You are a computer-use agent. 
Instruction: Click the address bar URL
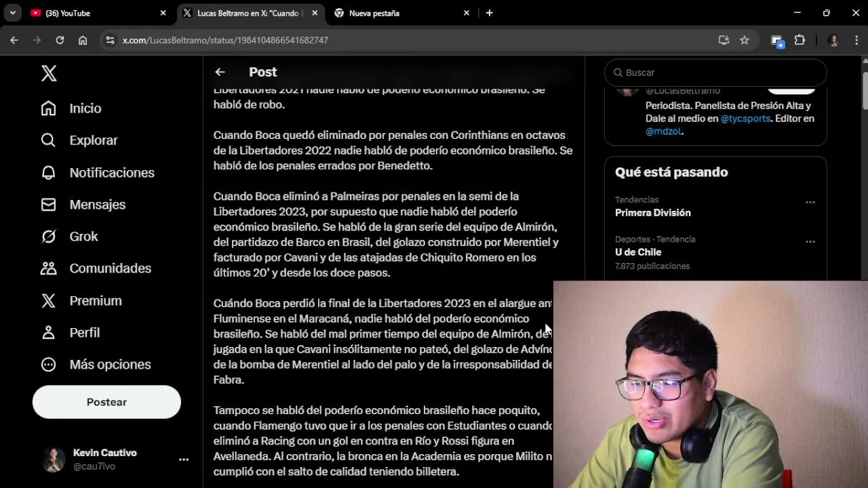[x=225, y=40]
